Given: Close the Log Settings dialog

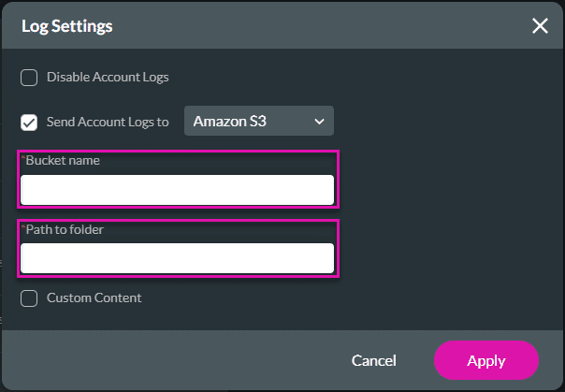Looking at the screenshot, I should [x=540, y=26].
